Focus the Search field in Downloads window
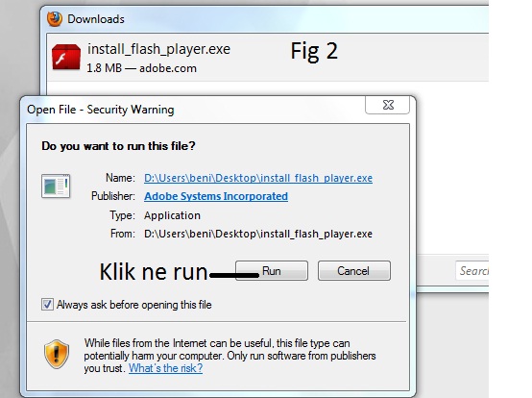 472,271
